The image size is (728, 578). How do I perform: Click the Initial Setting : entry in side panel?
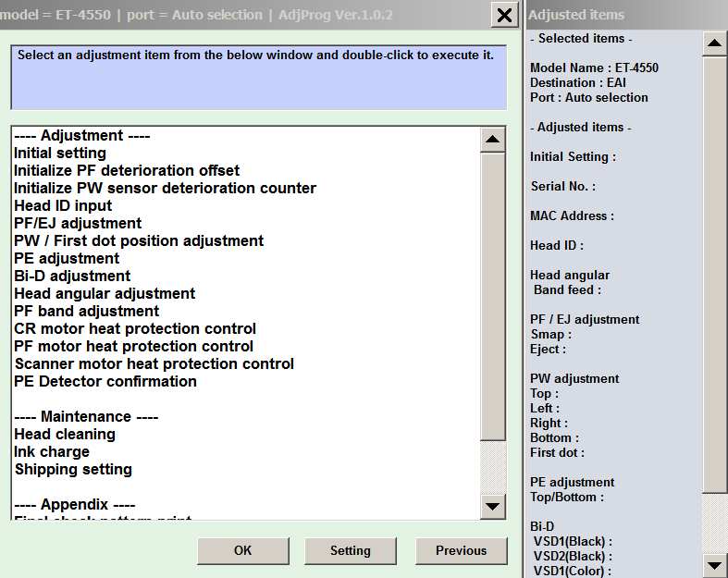click(573, 157)
